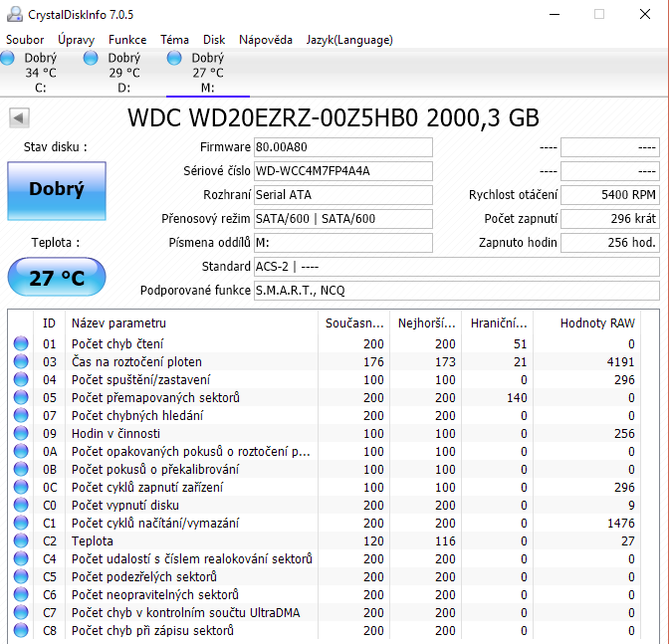Click RAW value 1476 in row C1

621,523
